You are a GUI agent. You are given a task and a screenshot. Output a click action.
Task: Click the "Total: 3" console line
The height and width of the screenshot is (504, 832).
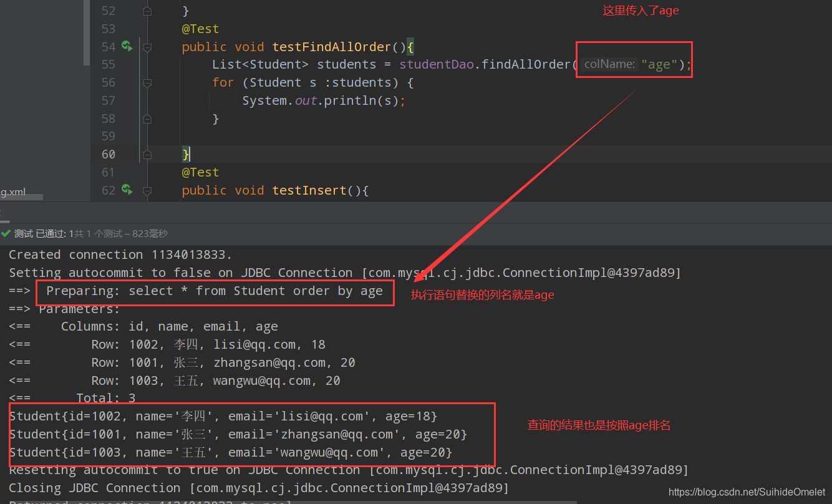pyautogui.click(x=72, y=398)
